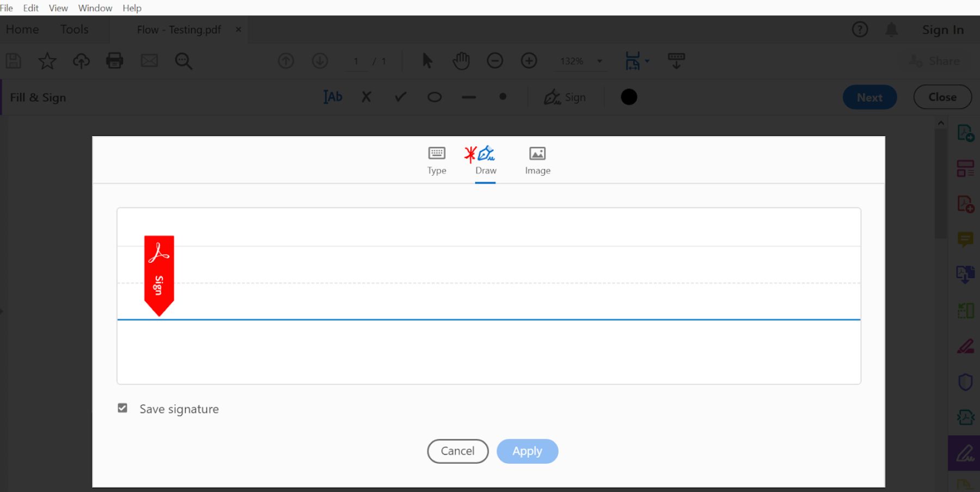
Task: Select the crossmark X tool
Action: click(x=366, y=97)
